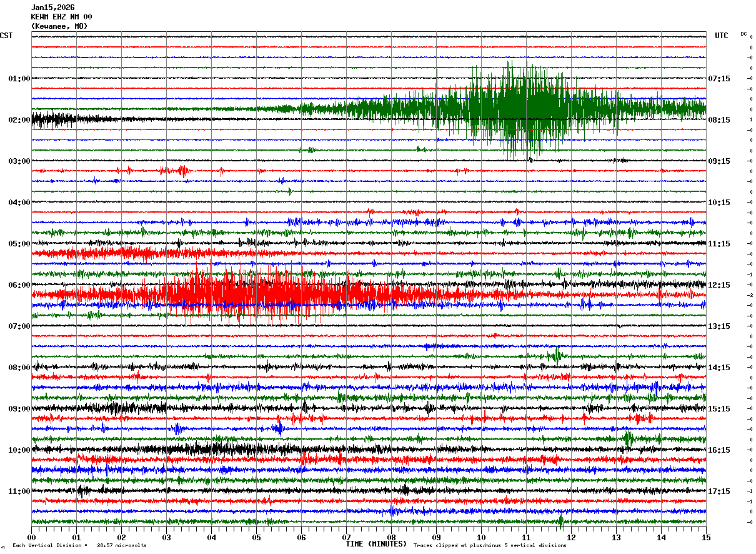
Task: Click the 11 minute axis tick label
Action: [526, 537]
